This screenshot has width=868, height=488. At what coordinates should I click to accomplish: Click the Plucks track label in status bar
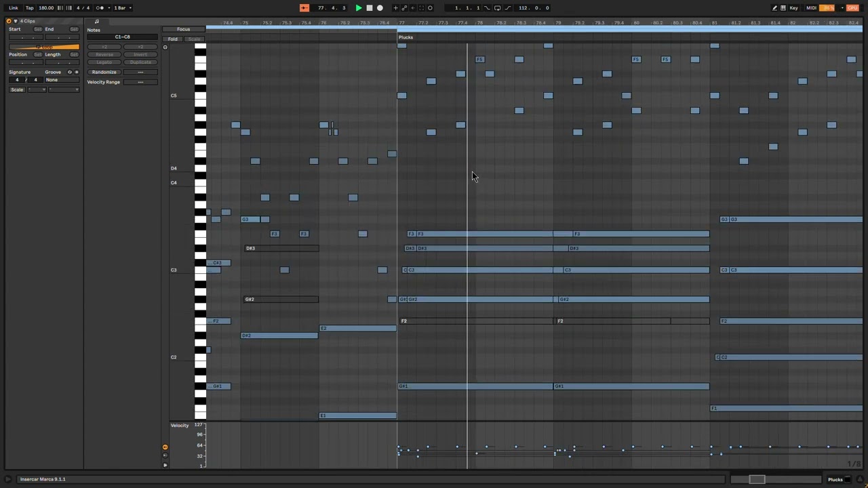(x=835, y=480)
